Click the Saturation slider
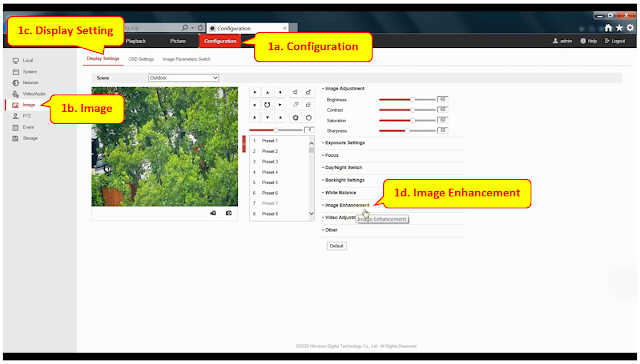Screen dimensions: 640x364 click(407, 120)
